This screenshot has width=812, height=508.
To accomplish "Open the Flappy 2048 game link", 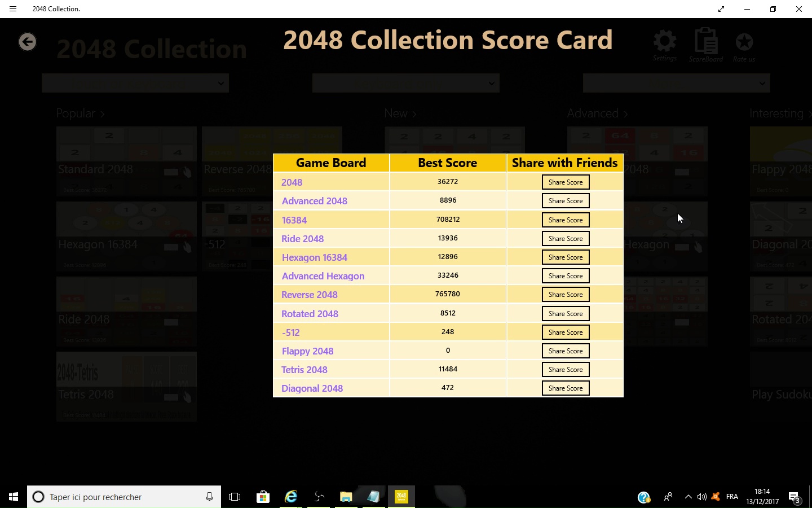I will 307,351.
